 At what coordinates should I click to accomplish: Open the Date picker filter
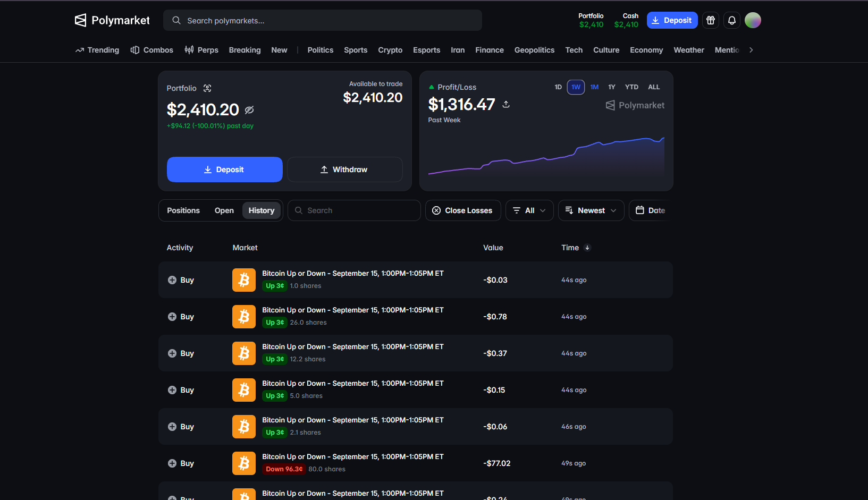pos(651,210)
